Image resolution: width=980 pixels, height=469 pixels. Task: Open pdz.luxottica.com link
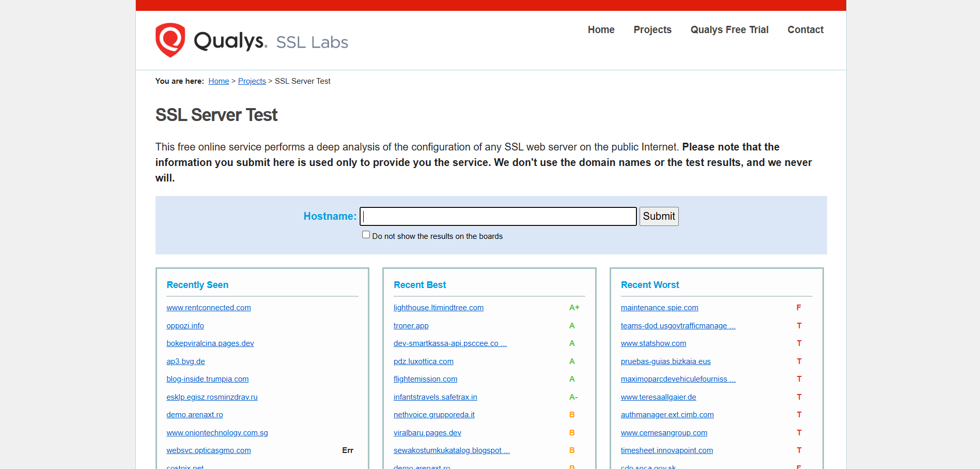tap(424, 361)
